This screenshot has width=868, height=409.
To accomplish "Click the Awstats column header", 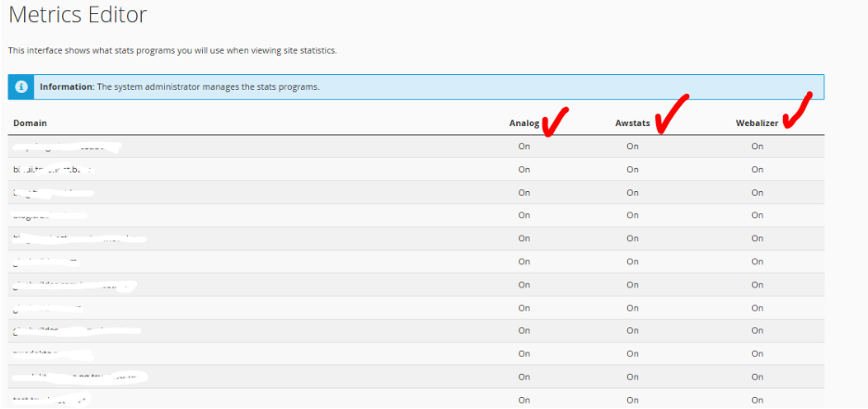I will pyautogui.click(x=633, y=123).
